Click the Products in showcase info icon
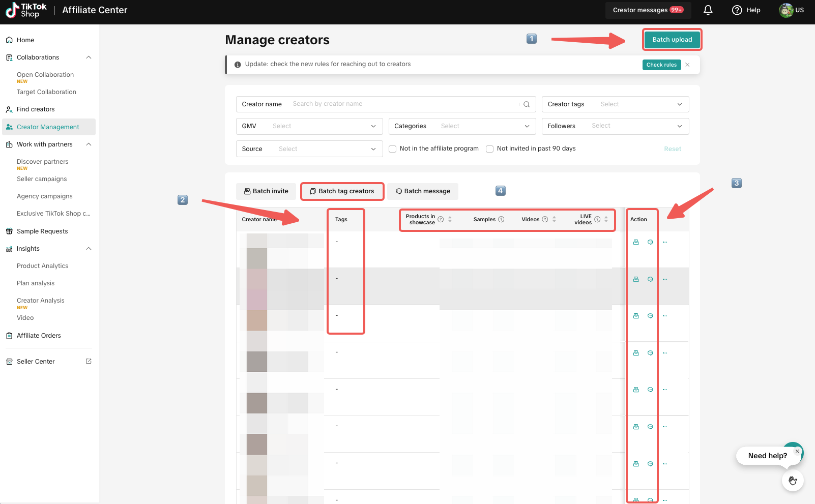The height and width of the screenshot is (504, 815). click(441, 220)
